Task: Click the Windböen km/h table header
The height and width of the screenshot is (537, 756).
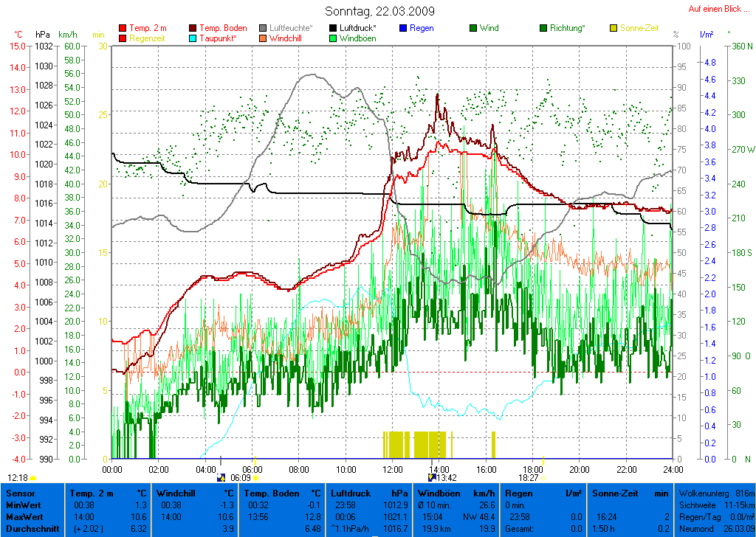Action: (x=456, y=493)
